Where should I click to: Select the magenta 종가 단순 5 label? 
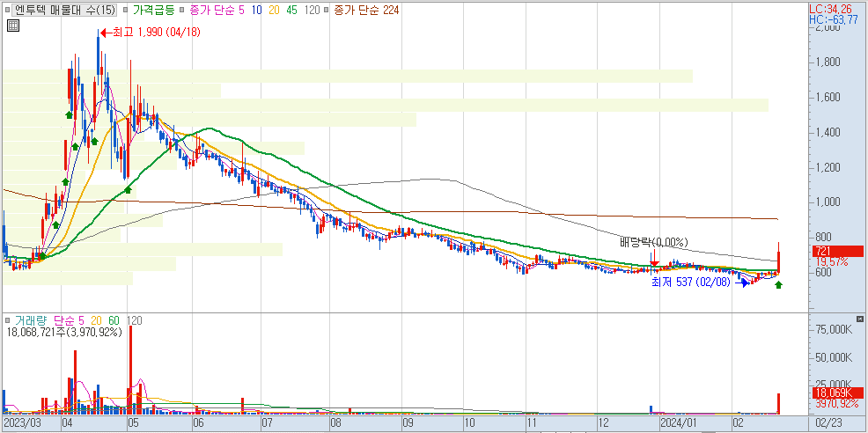[x=217, y=10]
